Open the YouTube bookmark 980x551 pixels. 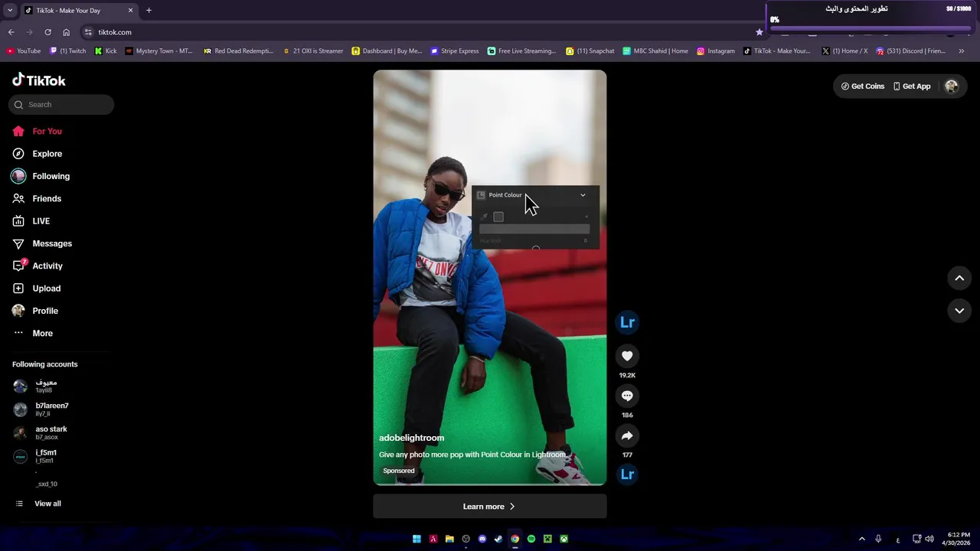(x=24, y=51)
